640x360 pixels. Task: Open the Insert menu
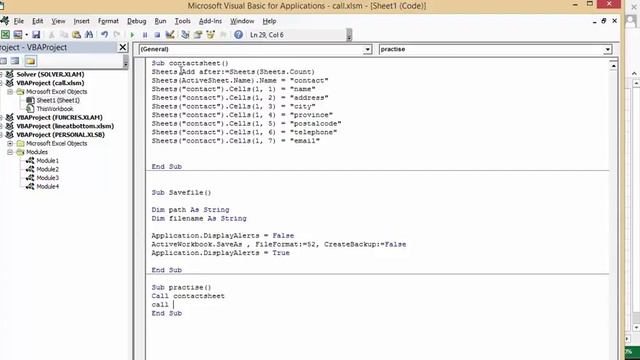point(81,21)
